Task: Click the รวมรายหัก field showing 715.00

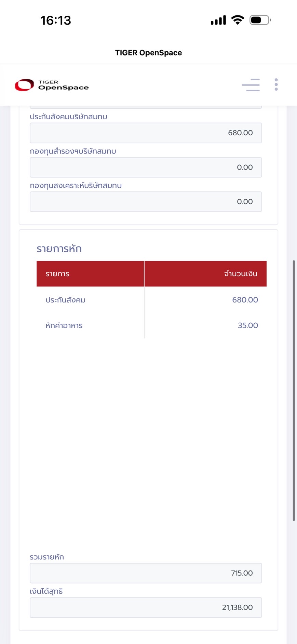Action: pyautogui.click(x=146, y=573)
